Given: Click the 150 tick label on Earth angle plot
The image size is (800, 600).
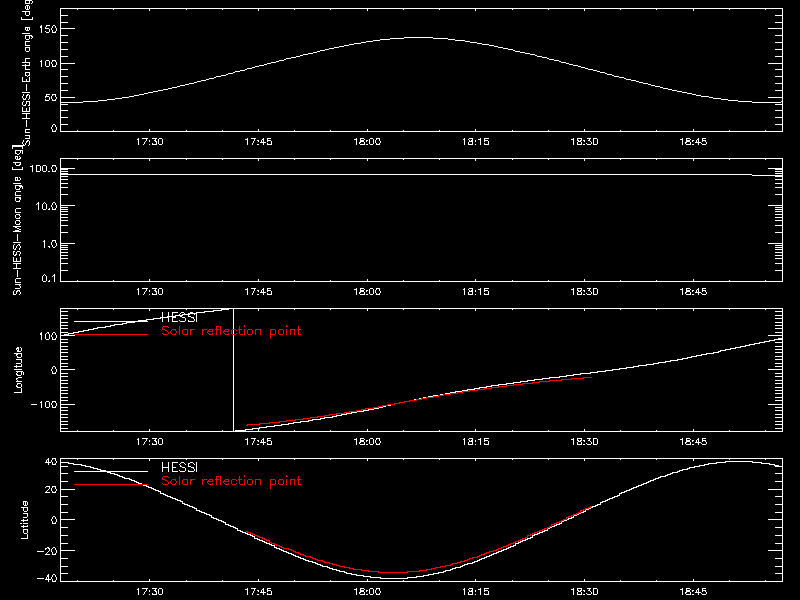Looking at the screenshot, I should (x=48, y=29).
